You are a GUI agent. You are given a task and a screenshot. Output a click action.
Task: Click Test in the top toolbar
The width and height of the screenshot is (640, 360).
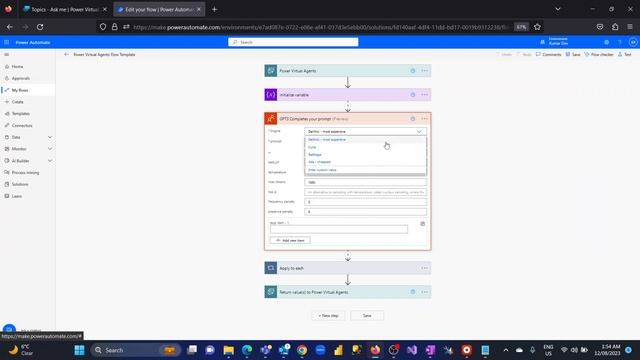(625, 54)
